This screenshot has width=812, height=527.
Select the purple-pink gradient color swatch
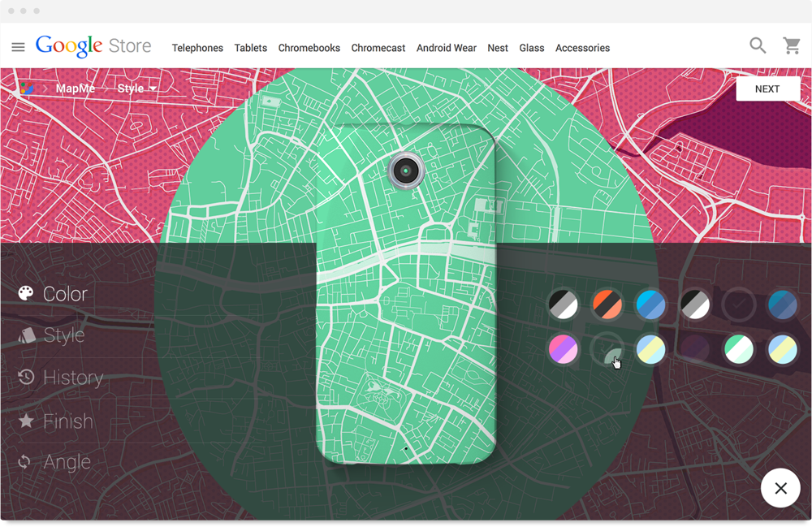(x=564, y=348)
